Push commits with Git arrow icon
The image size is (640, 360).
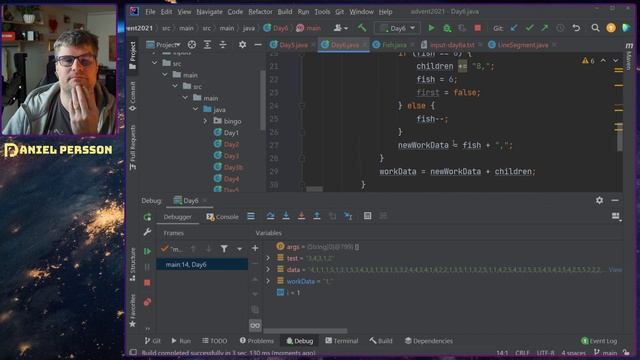(x=544, y=28)
